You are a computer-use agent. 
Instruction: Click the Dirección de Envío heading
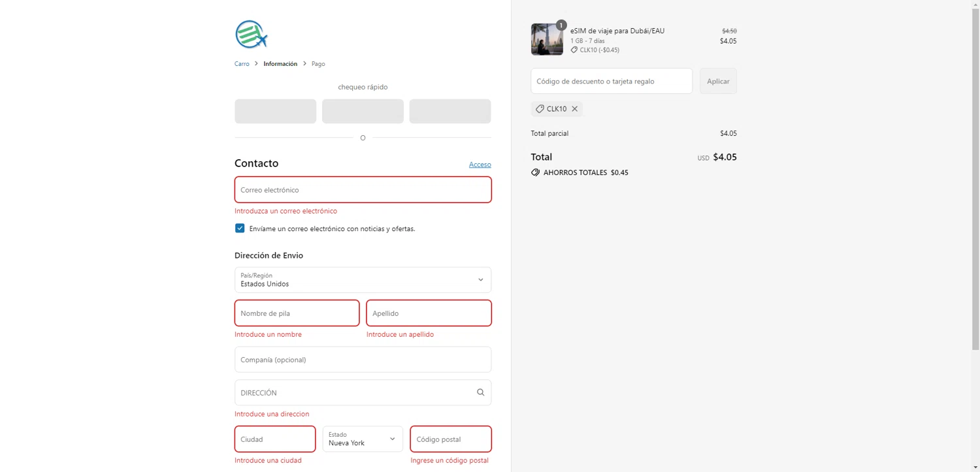pyautogui.click(x=269, y=255)
